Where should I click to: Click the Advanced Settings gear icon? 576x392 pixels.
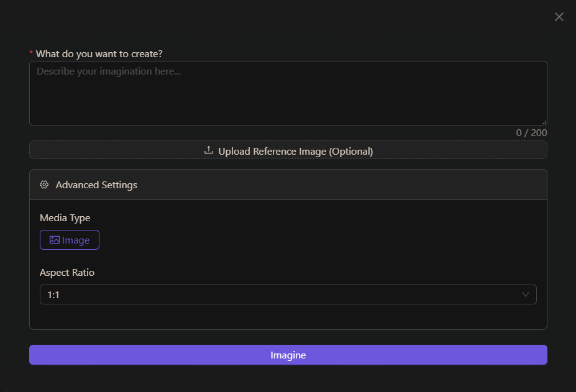pyautogui.click(x=44, y=185)
